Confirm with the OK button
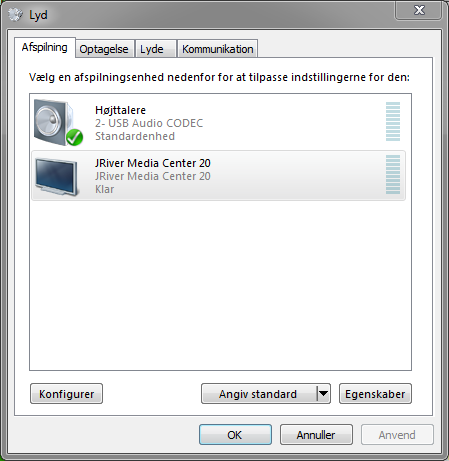This screenshot has height=461, width=449. [235, 434]
